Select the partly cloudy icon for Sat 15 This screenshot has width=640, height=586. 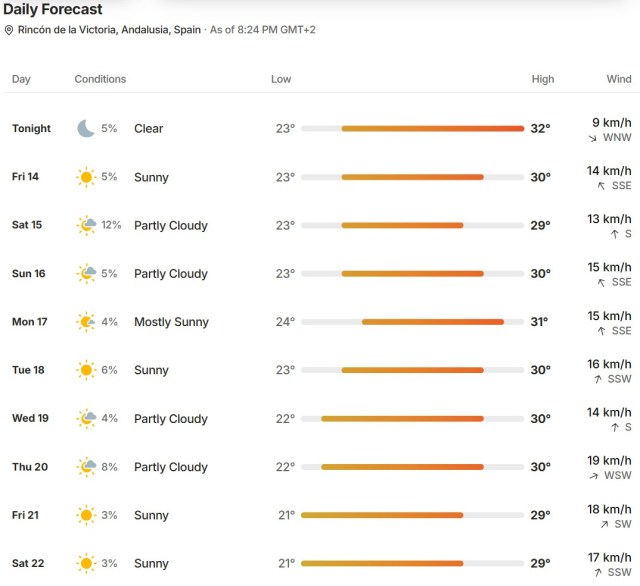[87, 225]
